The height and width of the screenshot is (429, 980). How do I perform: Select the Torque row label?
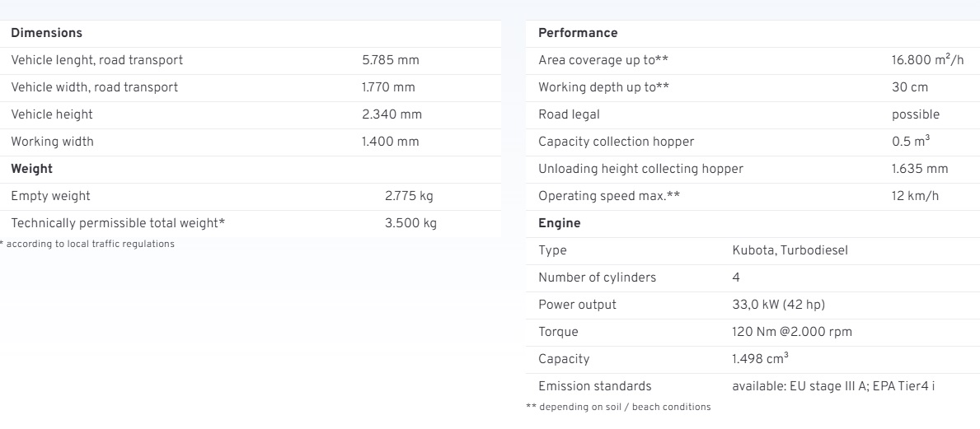pyautogui.click(x=558, y=332)
